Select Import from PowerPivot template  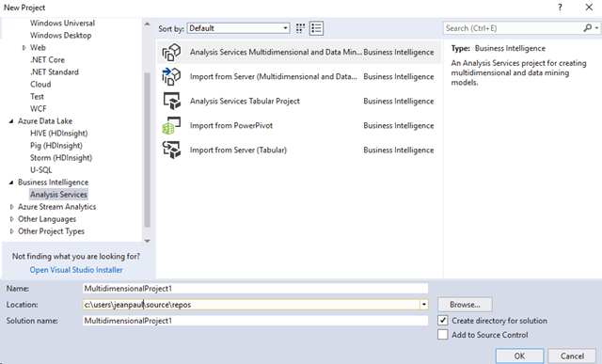(299, 125)
